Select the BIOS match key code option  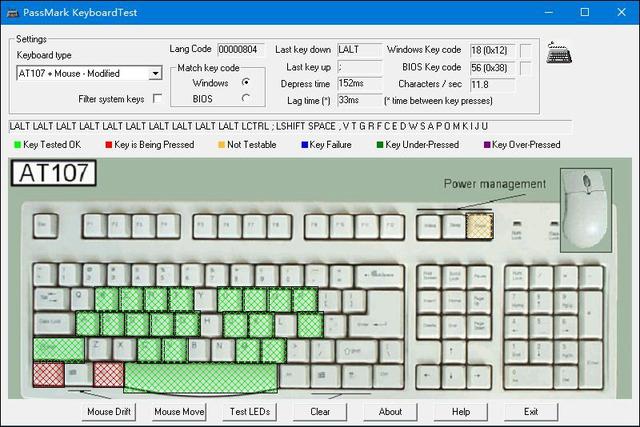point(245,98)
